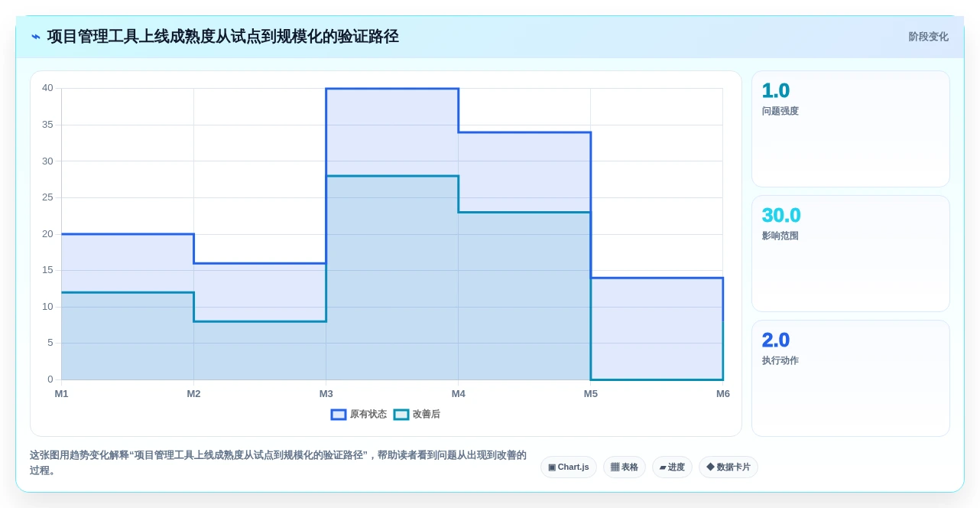Open the 执行动作 2.0 metric card
Screen dimensions: 980x508
850,378
